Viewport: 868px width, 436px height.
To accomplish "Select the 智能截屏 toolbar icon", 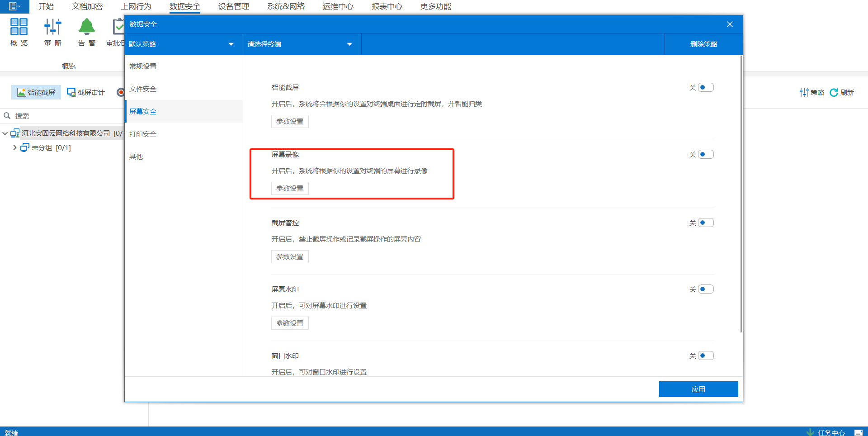I will 22,92.
